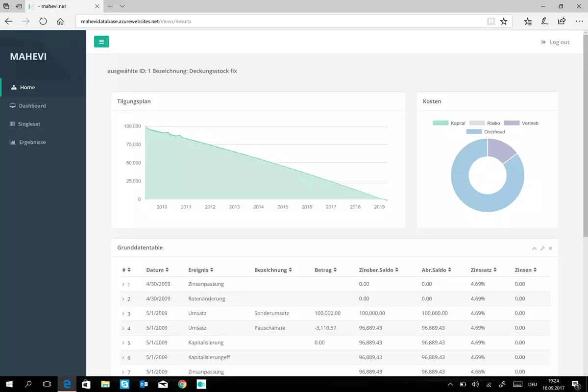The height and width of the screenshot is (392, 588).
Task: Collapse the Grunddatentable panel using the chevron
Action: click(535, 248)
